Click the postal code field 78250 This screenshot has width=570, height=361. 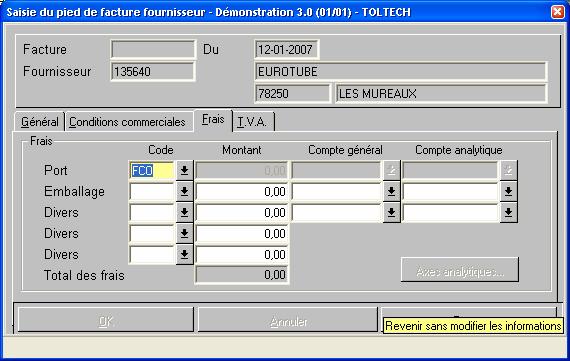coord(293,93)
